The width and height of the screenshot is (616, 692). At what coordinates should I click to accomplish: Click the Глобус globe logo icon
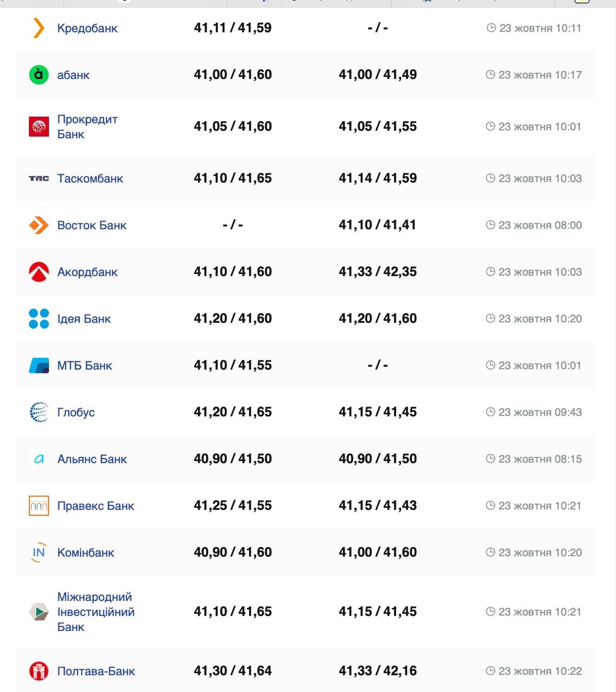[x=38, y=412]
